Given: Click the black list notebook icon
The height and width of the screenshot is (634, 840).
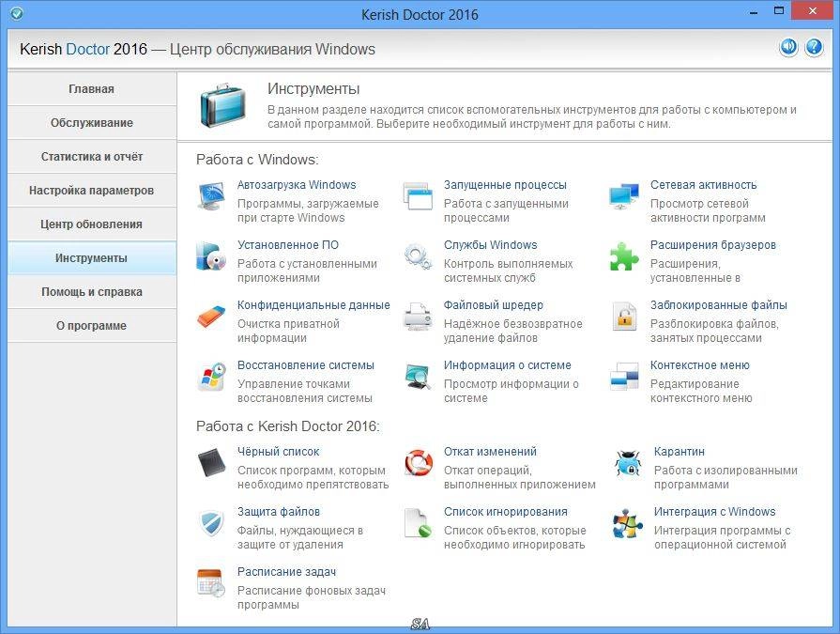Looking at the screenshot, I should point(211,462).
